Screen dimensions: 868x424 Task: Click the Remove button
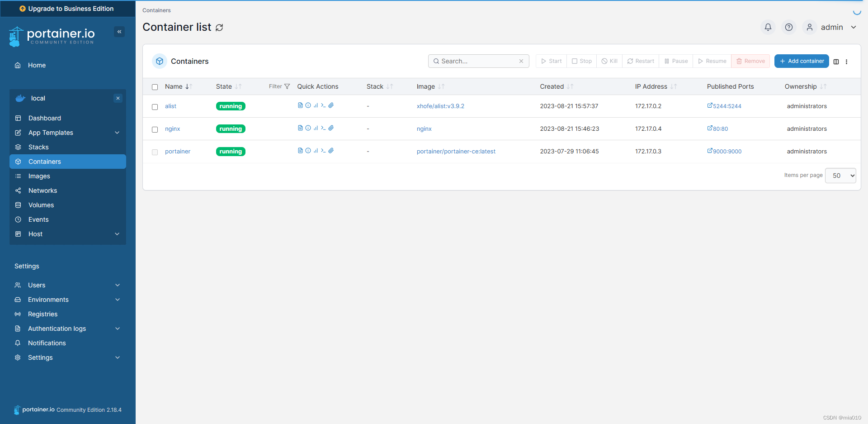[750, 61]
